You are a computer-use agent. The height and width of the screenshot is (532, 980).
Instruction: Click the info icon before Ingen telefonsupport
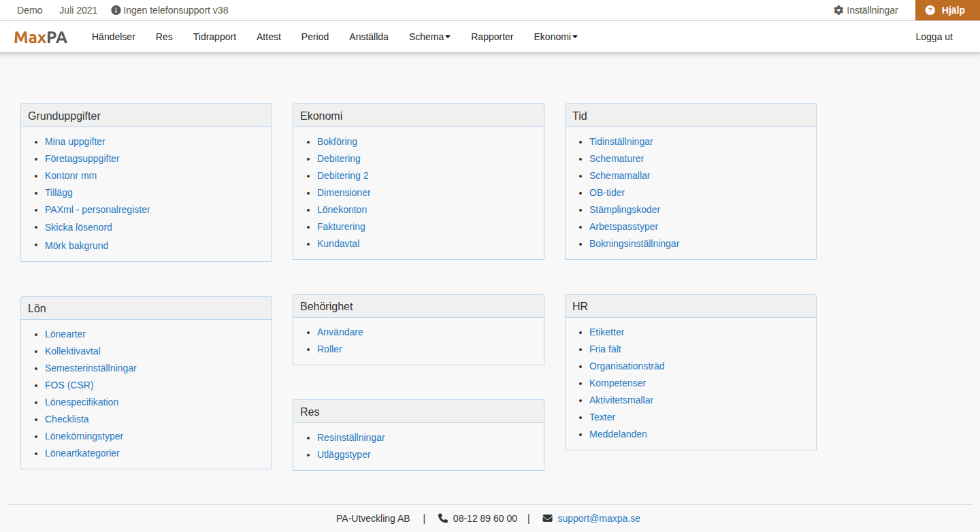pos(116,10)
